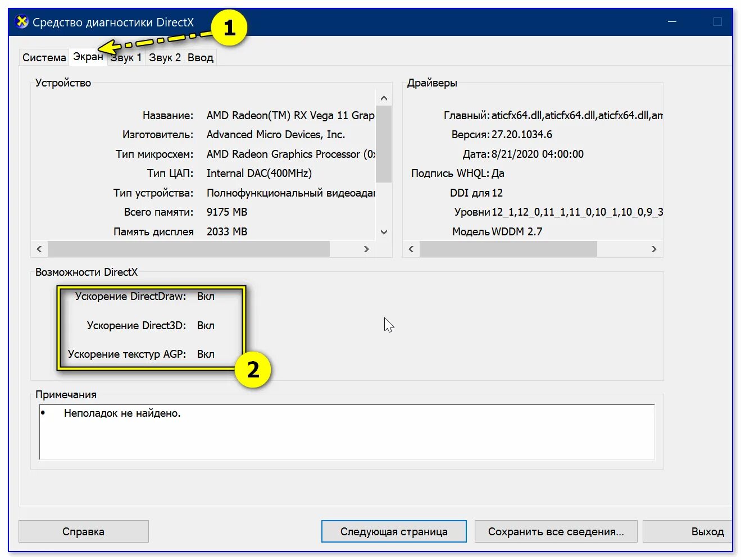The height and width of the screenshot is (560, 741).
Task: Click driver date '8/21/2020 04:00:00'
Action: 538,154
